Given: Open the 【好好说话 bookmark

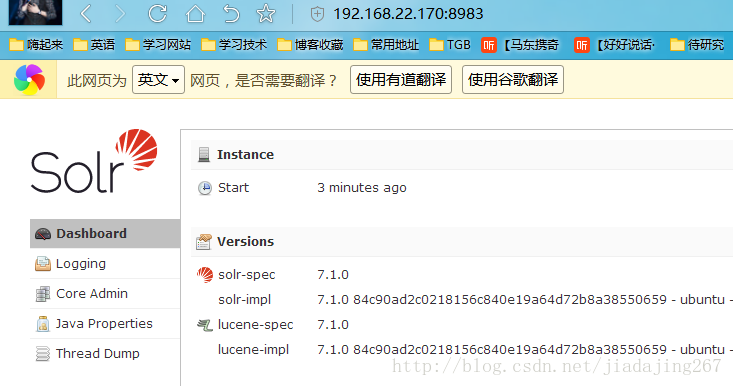Looking at the screenshot, I should pos(614,45).
